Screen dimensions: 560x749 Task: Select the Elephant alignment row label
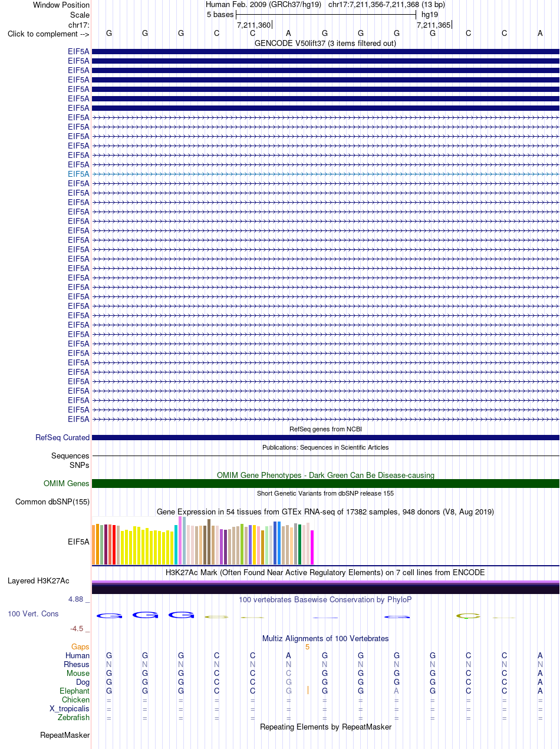(75, 691)
